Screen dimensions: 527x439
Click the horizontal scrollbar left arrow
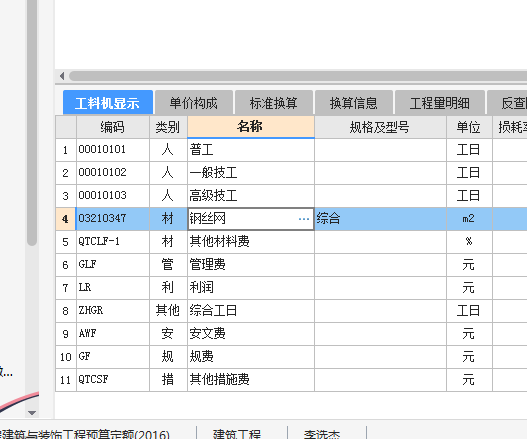(x=62, y=76)
